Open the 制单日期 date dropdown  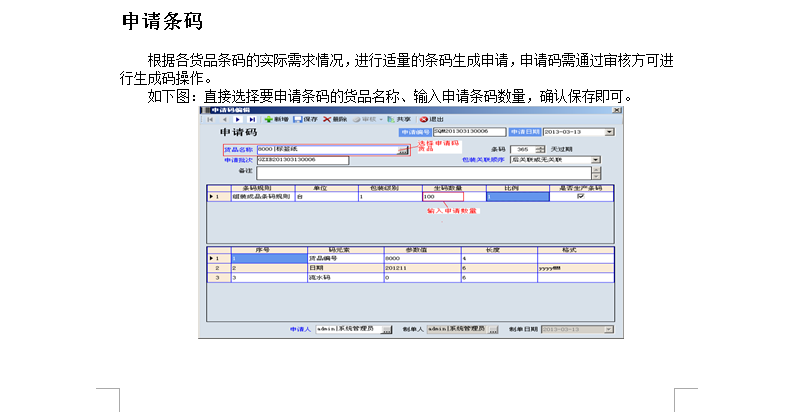point(609,328)
